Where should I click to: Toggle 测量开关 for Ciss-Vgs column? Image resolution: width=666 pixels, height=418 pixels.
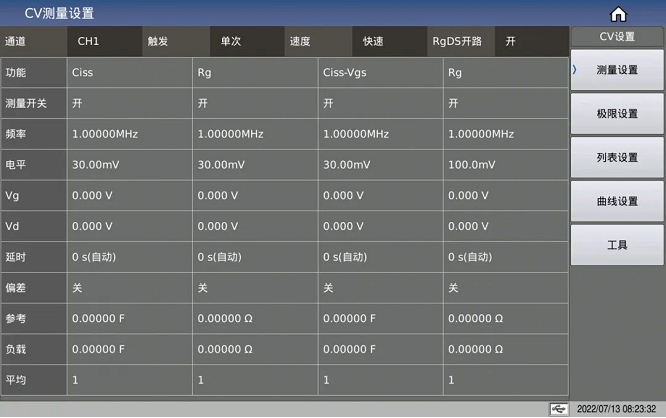pos(381,103)
